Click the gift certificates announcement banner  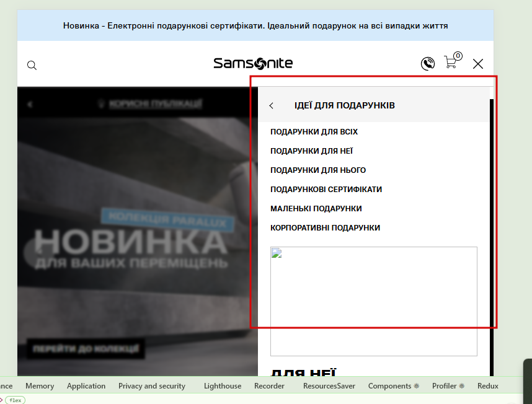255,25
